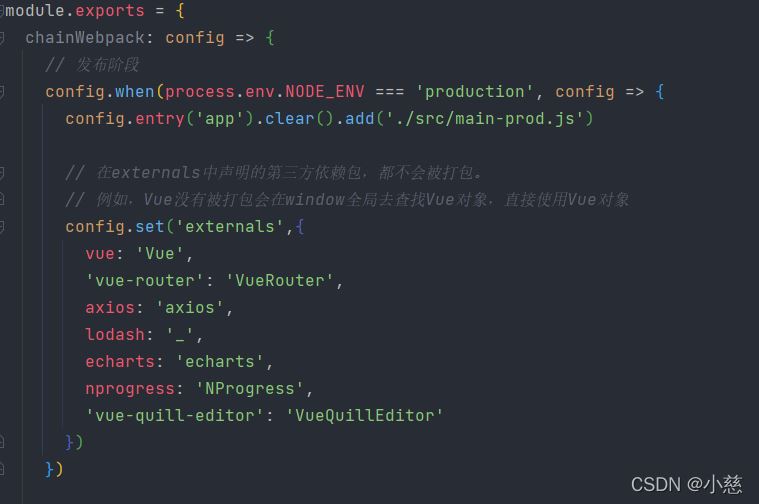Click the 'externals' string argument
This screenshot has height=504, width=759.
point(229,227)
